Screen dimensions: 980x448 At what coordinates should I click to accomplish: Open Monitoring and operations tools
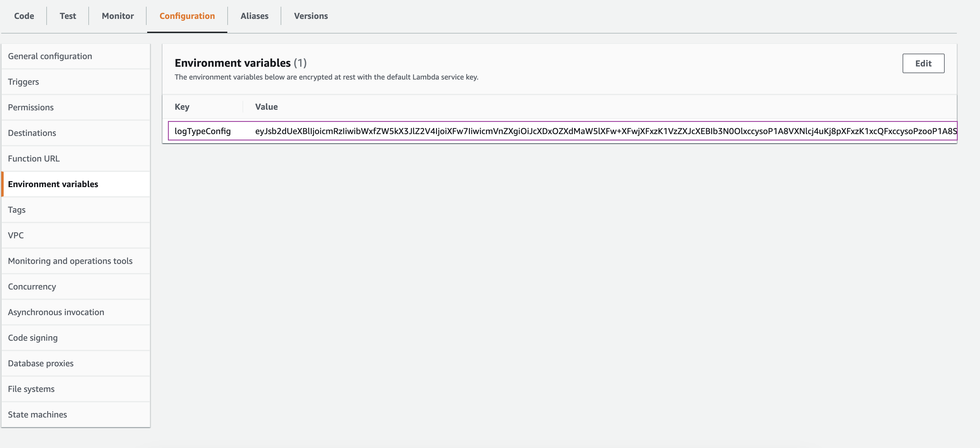[x=70, y=261]
